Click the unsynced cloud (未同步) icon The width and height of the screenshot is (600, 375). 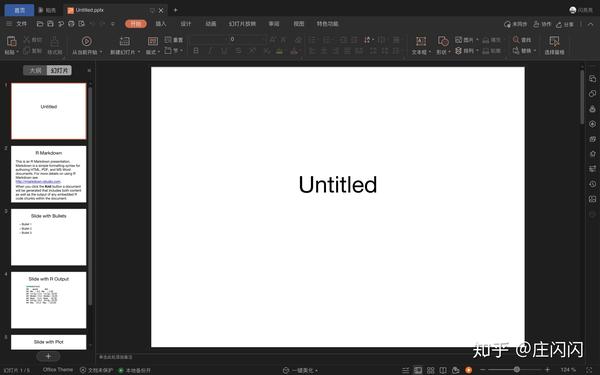coord(507,24)
